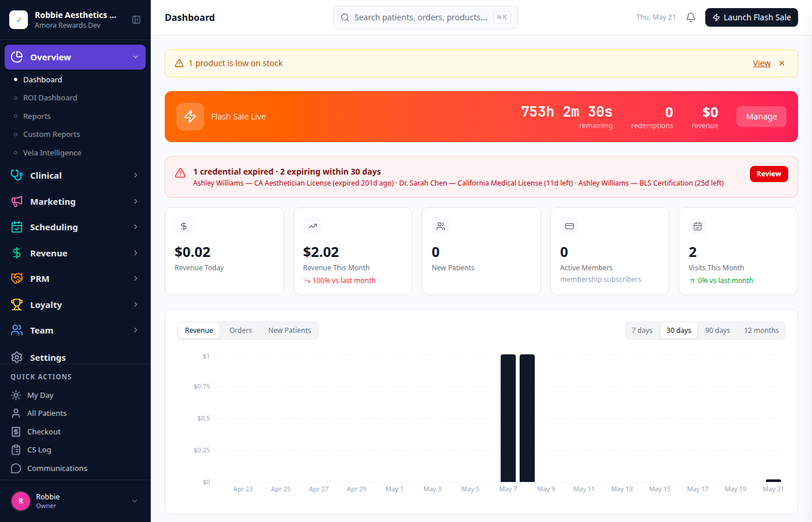812x522 pixels.
Task: Open Custom Reports in sidebar
Action: tap(52, 134)
